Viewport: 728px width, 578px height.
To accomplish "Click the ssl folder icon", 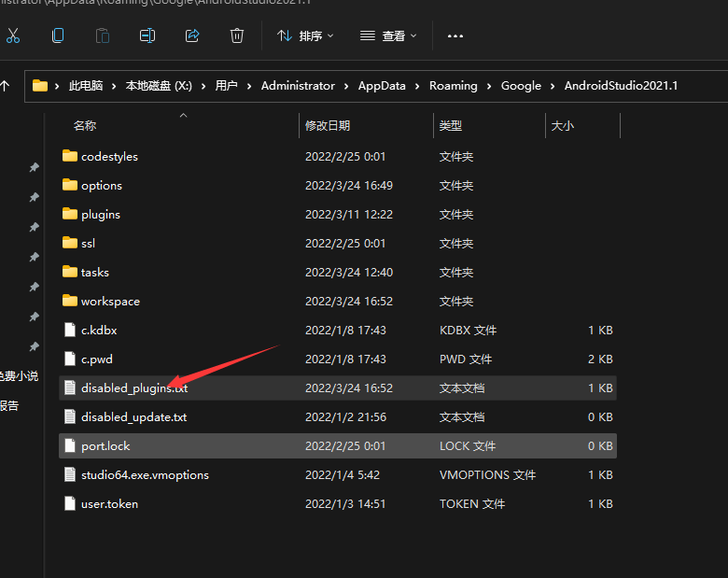I will tap(70, 242).
